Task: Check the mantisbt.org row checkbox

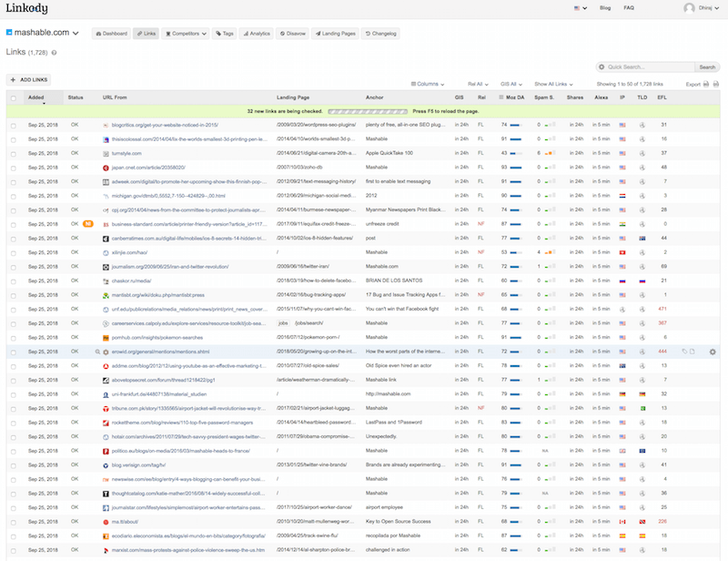Action: (14, 296)
